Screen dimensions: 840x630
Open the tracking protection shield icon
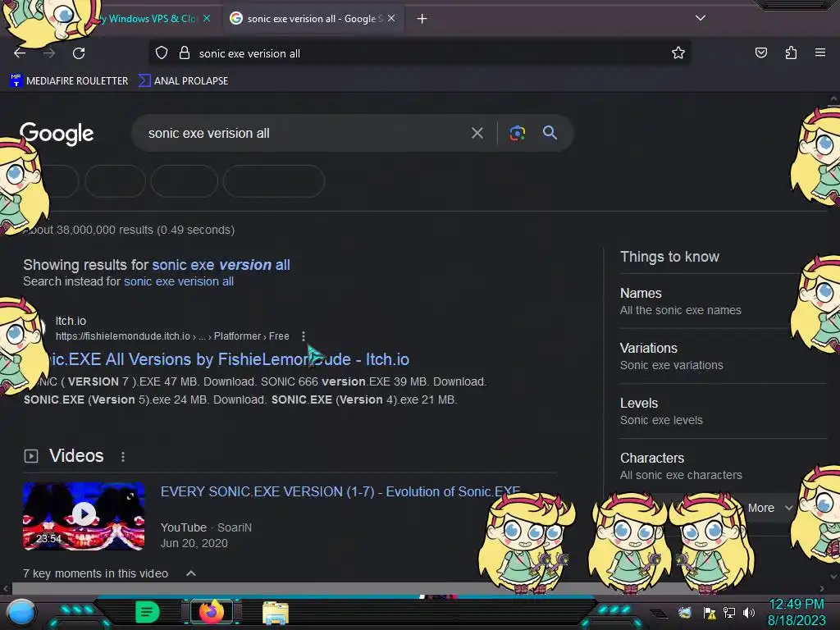(162, 53)
